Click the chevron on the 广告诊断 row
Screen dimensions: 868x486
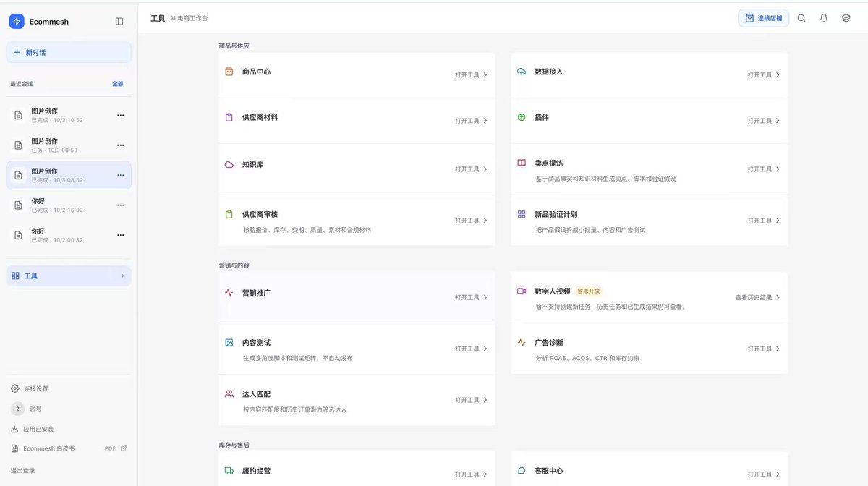point(778,349)
